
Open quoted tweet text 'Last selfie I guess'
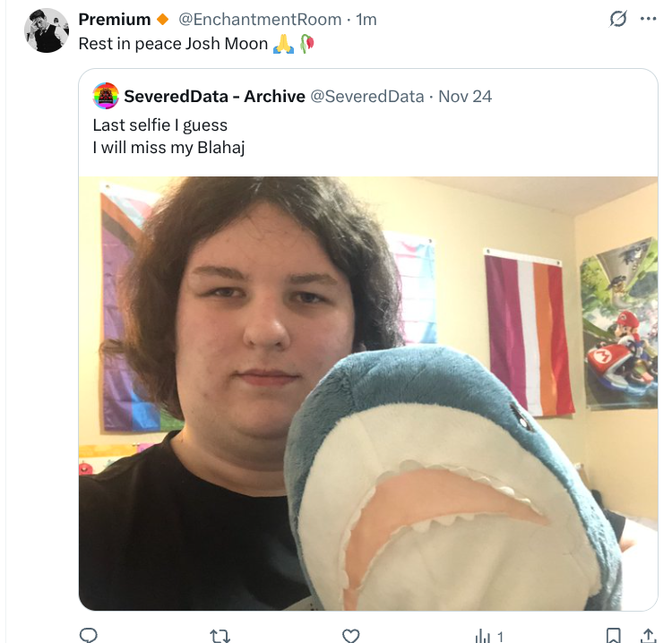(159, 125)
